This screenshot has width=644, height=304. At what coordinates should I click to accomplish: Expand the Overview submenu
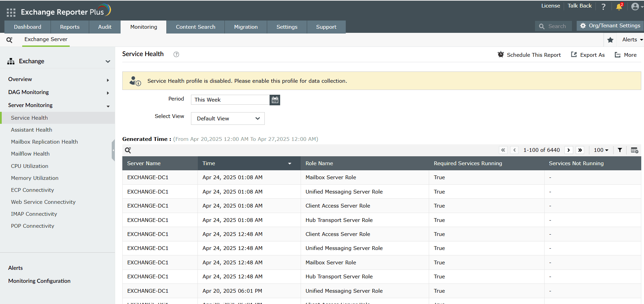coord(108,80)
